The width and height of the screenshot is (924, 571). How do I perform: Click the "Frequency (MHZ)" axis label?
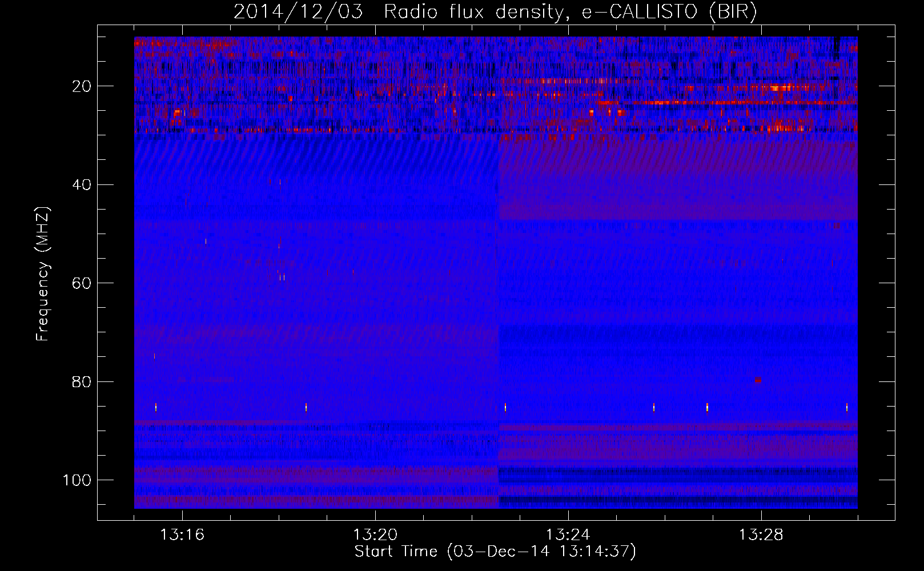coord(43,274)
